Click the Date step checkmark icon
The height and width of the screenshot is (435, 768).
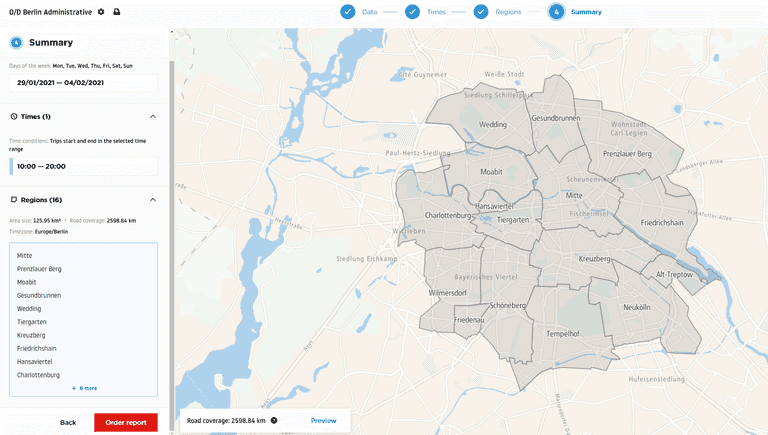tap(347, 12)
